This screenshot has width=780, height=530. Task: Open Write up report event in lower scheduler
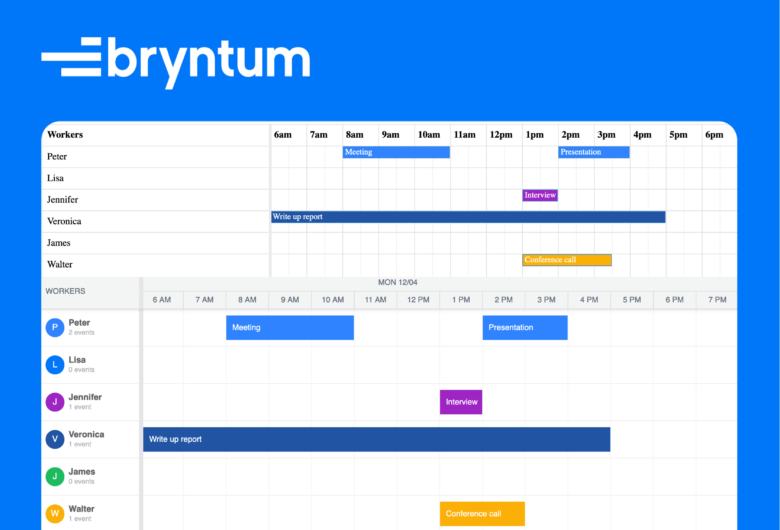click(377, 439)
